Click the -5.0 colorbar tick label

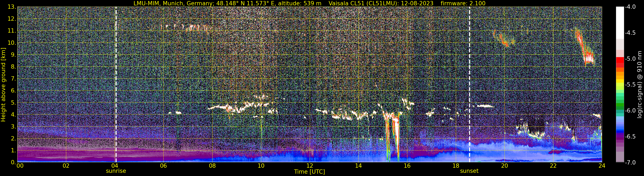[x=630, y=59]
